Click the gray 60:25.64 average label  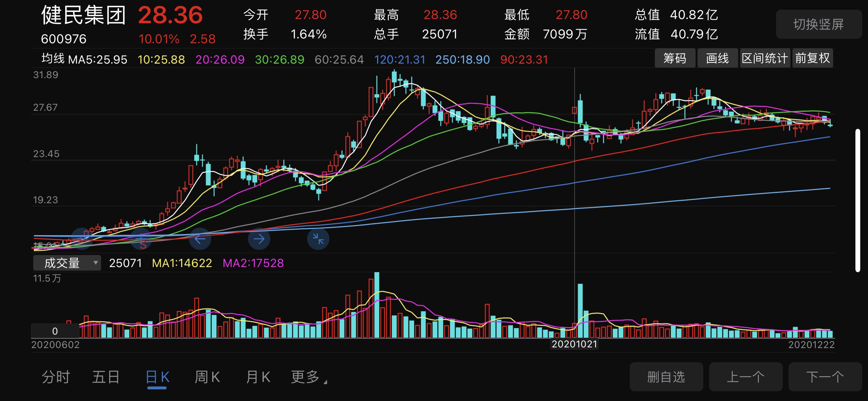(x=339, y=60)
